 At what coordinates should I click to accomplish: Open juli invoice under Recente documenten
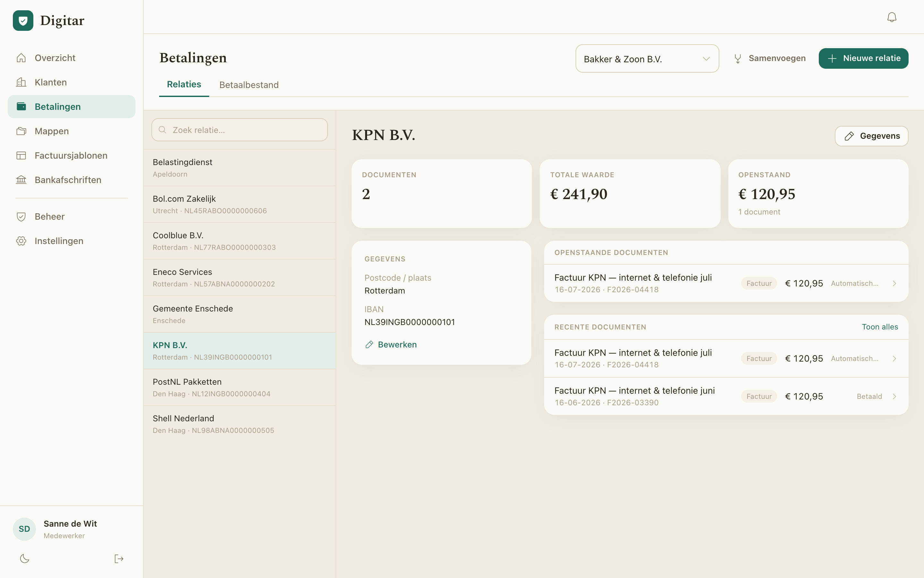click(x=726, y=359)
